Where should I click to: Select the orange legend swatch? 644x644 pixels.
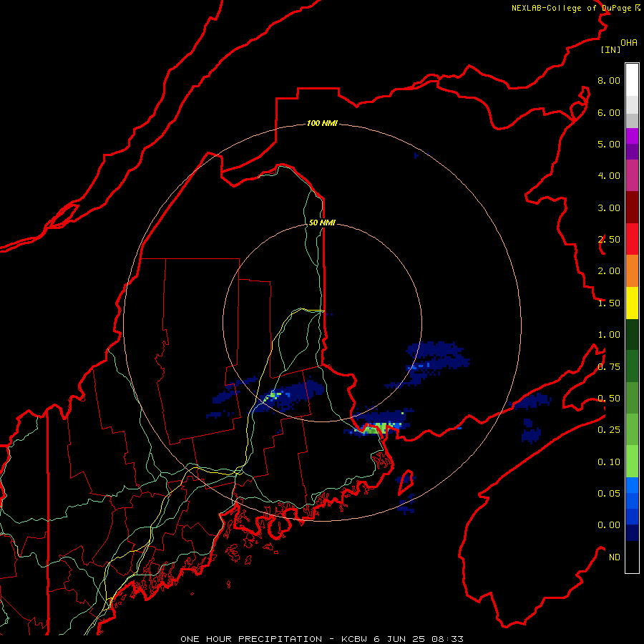(632, 271)
